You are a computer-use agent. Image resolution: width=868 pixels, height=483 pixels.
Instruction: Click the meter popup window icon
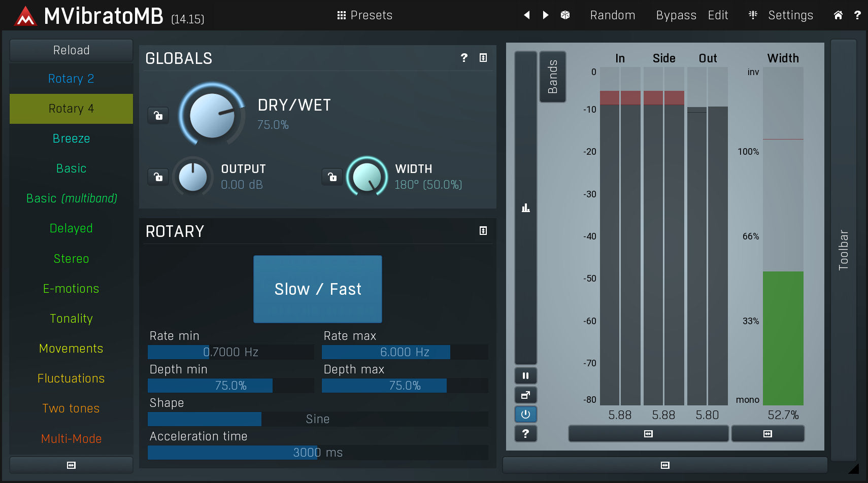click(526, 395)
